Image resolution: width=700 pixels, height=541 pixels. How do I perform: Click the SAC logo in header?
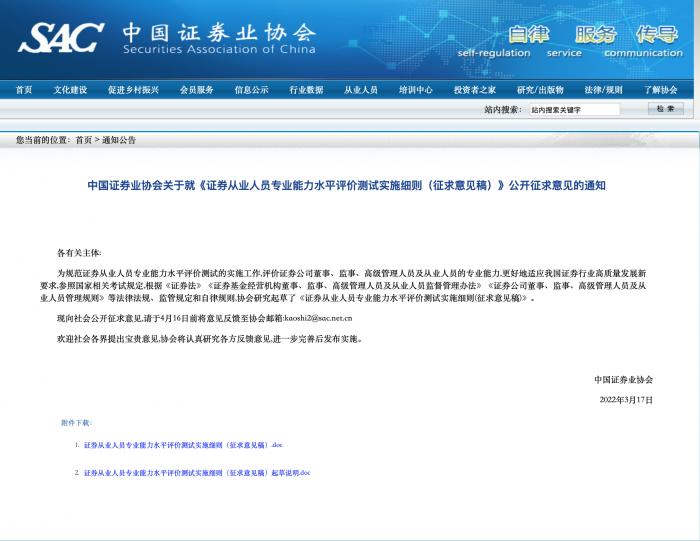point(61,38)
